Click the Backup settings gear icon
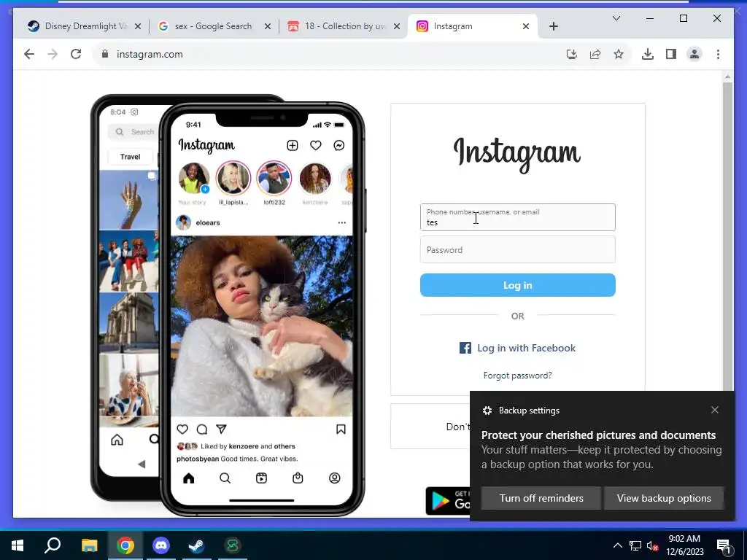 coord(487,411)
